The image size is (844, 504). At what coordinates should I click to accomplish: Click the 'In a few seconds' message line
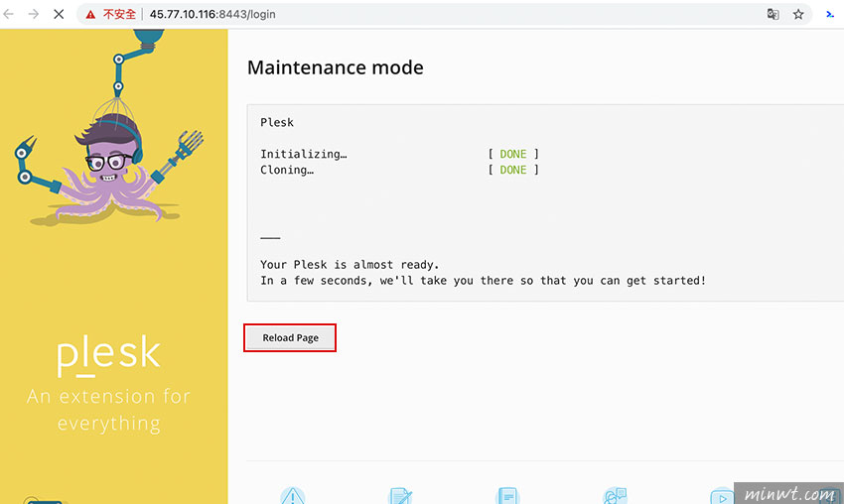pyautogui.click(x=483, y=281)
